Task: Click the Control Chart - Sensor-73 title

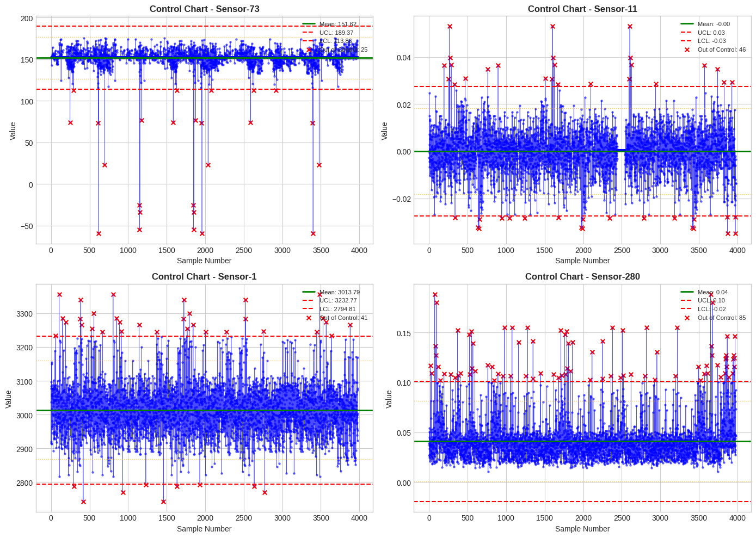Action: point(204,9)
